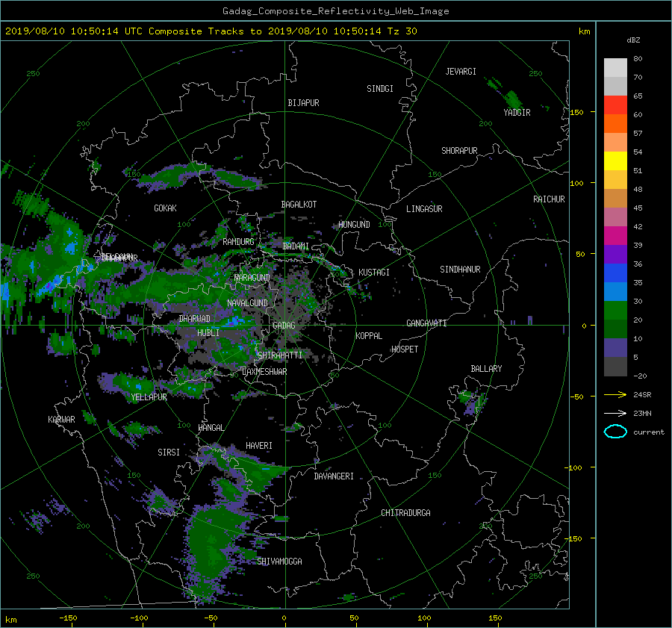The image size is (672, 628).
Task: Click the 150 tick label on the right axis
Action: [x=576, y=112]
